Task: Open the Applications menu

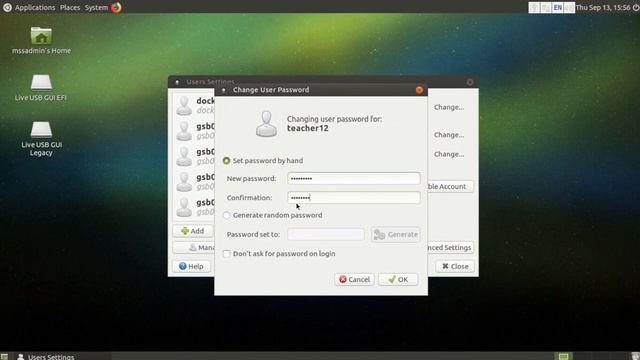Action: coord(35,7)
